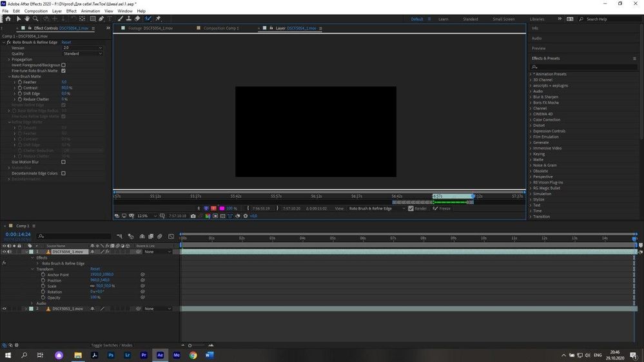Enable Use Motion Blur checkbox

tap(63, 162)
